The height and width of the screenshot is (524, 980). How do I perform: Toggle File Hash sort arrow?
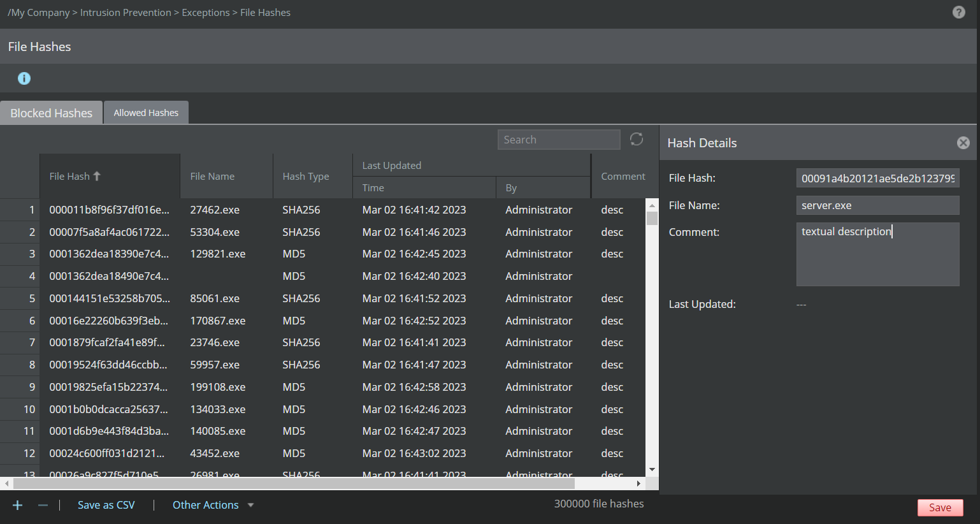click(x=97, y=176)
